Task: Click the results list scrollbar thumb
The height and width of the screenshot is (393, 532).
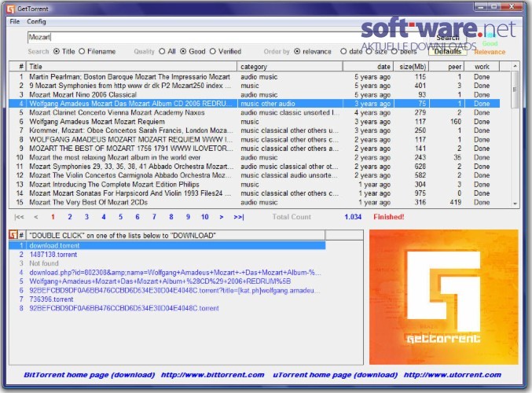Action: 515,90
